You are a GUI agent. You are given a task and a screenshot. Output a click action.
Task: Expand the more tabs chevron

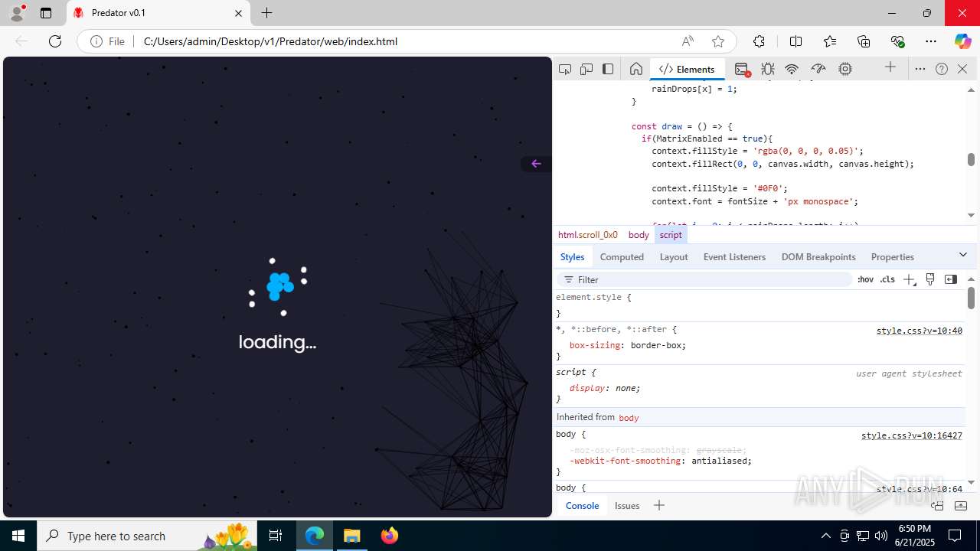(963, 254)
